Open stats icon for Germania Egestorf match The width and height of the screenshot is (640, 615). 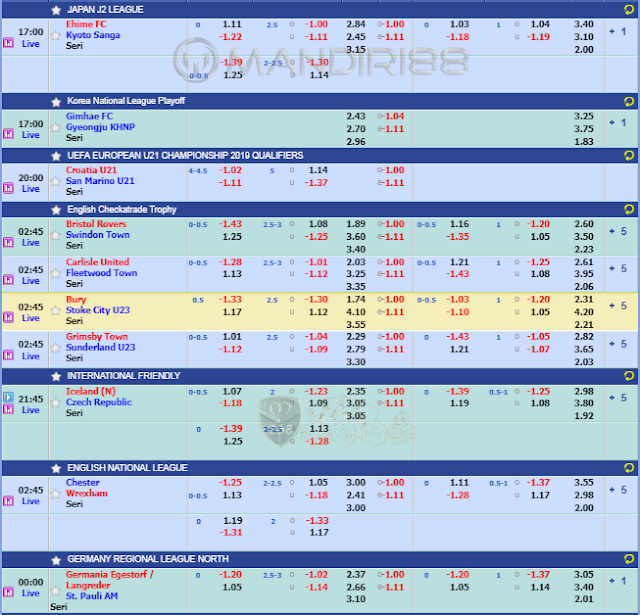[x=8, y=593]
